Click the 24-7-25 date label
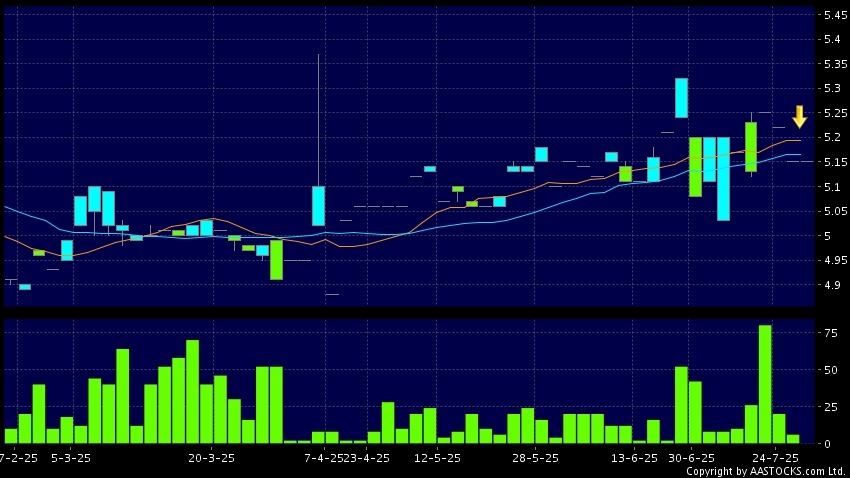850x478 pixels. (x=775, y=458)
